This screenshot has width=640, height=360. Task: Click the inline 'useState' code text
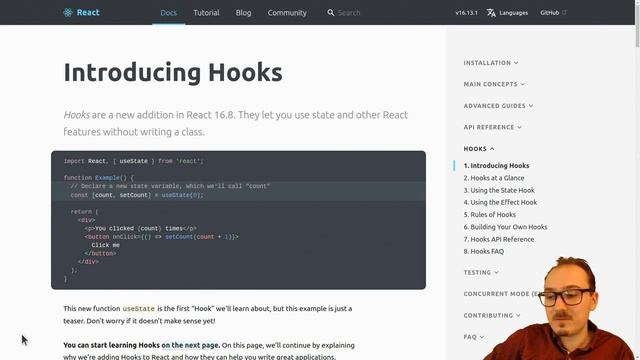coord(139,309)
